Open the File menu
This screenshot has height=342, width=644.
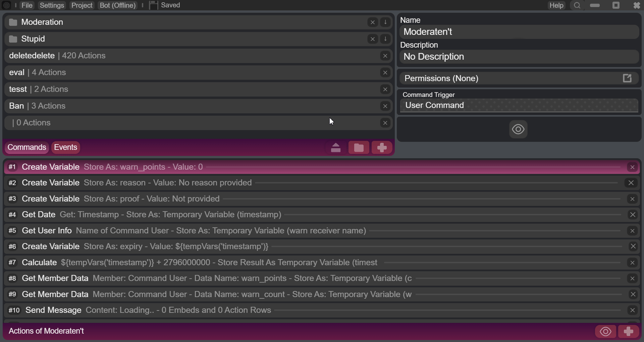(x=27, y=5)
